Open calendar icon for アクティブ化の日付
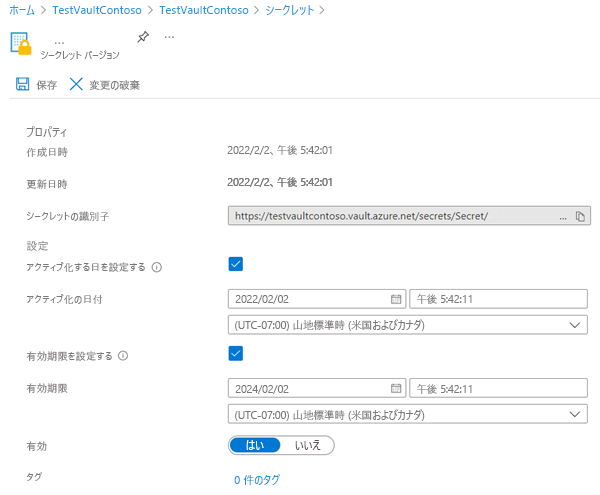The height and width of the screenshot is (495, 600). [x=396, y=299]
